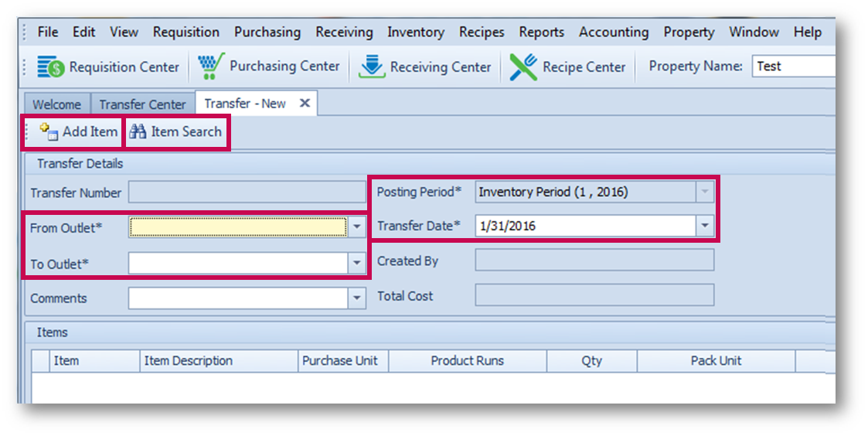The height and width of the screenshot is (436, 868).
Task: Click the Item Search binoculars icon
Action: pos(138,131)
